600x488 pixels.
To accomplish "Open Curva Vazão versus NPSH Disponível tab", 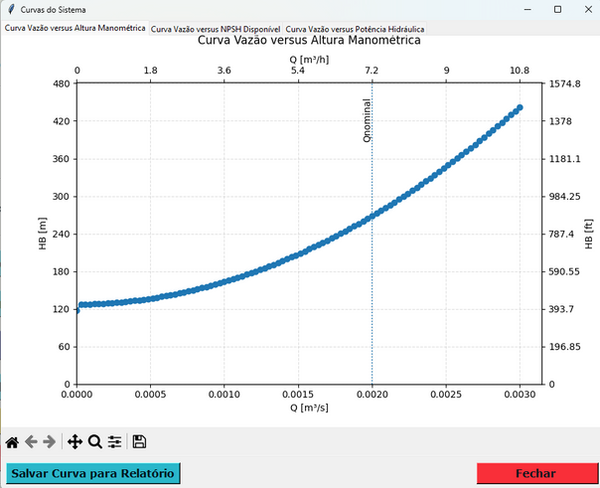I will click(215, 29).
